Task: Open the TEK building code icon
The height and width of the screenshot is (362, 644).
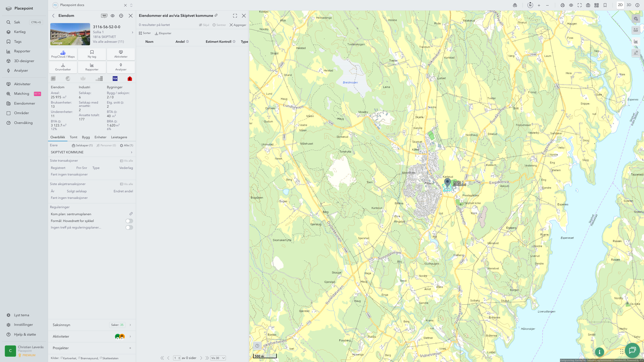Action: [115, 79]
